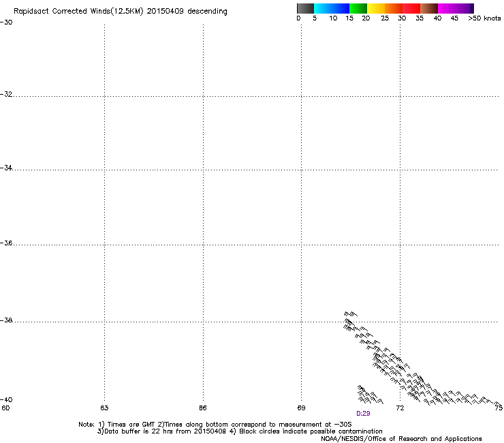Click the gray 0-5 knots color segment

305,8
